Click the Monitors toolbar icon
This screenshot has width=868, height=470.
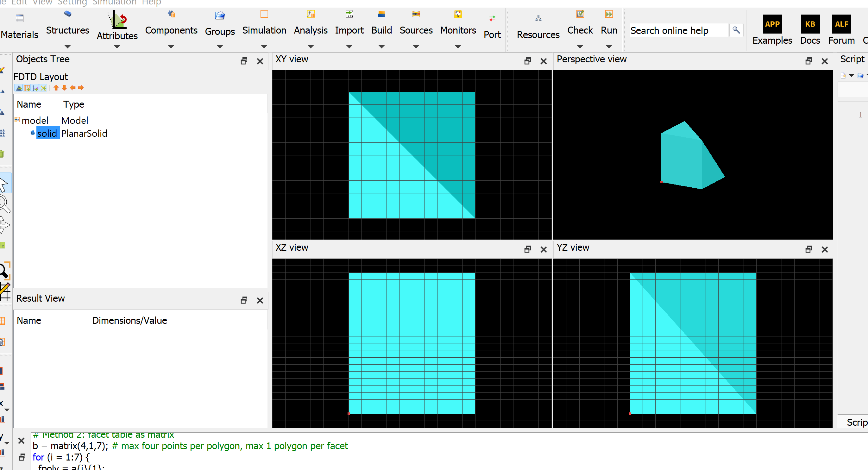tap(458, 14)
